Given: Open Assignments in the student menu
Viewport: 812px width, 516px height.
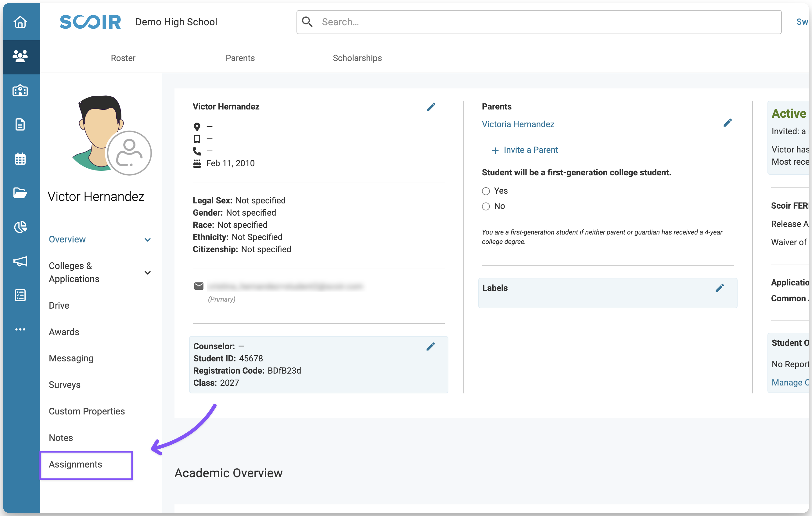Looking at the screenshot, I should (x=76, y=464).
